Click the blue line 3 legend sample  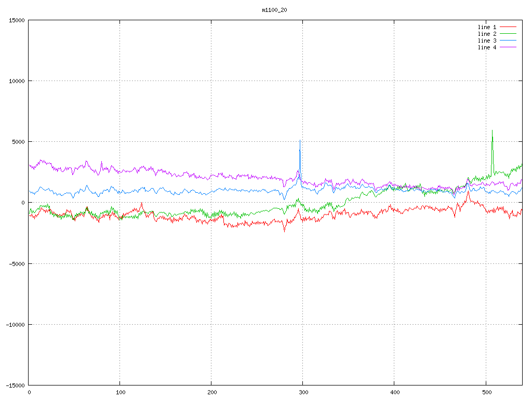coord(509,41)
